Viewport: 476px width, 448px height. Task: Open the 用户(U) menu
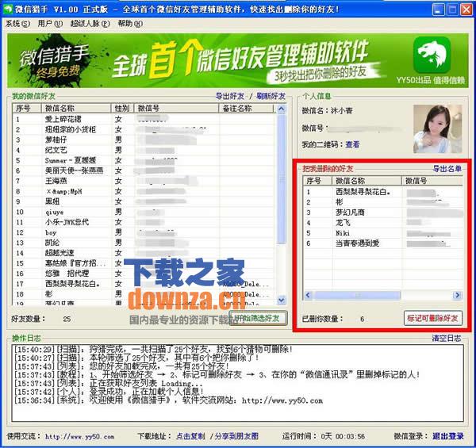pos(50,24)
